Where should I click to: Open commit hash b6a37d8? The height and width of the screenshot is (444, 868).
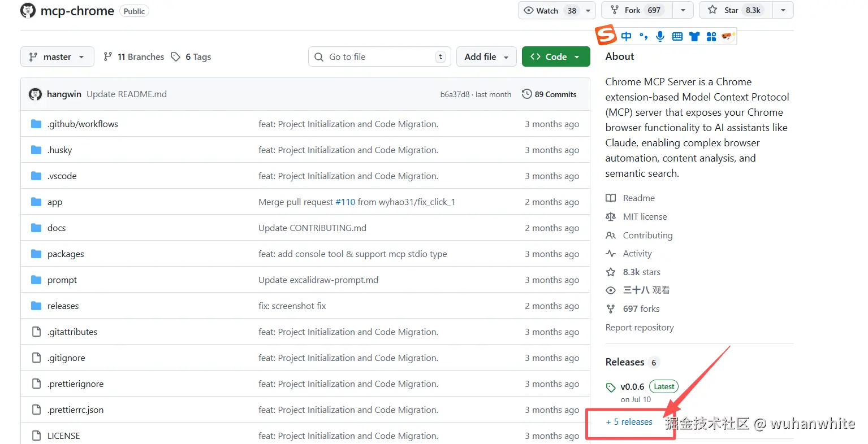coord(455,94)
